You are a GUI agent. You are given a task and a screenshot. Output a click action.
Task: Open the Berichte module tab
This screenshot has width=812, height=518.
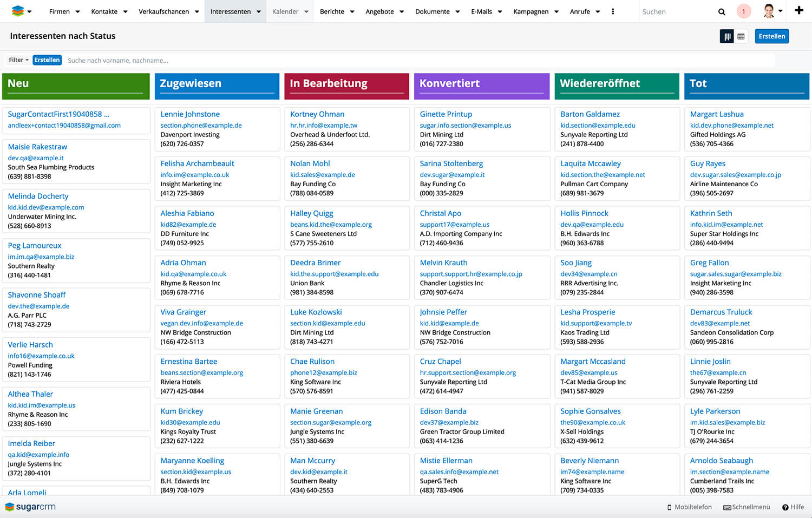(332, 11)
